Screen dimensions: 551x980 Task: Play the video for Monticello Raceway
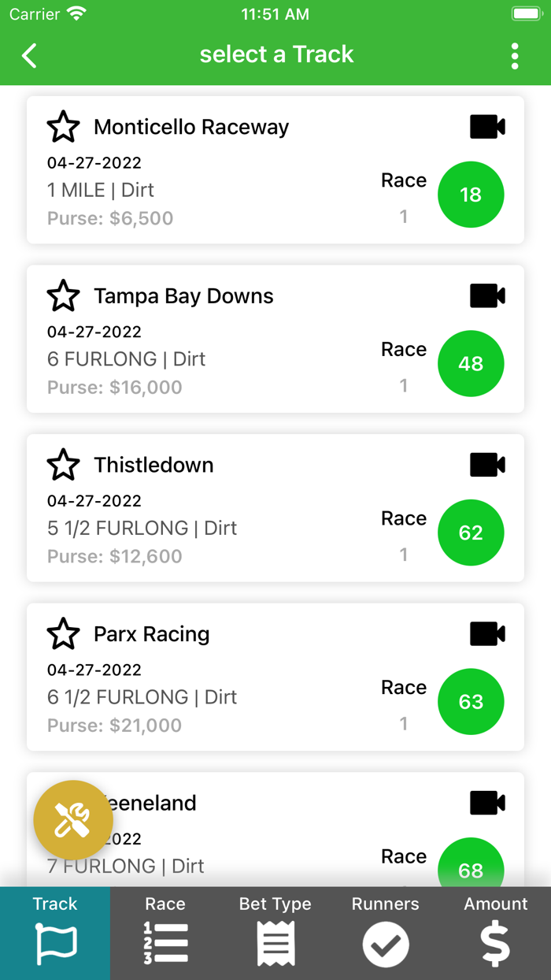(x=486, y=126)
